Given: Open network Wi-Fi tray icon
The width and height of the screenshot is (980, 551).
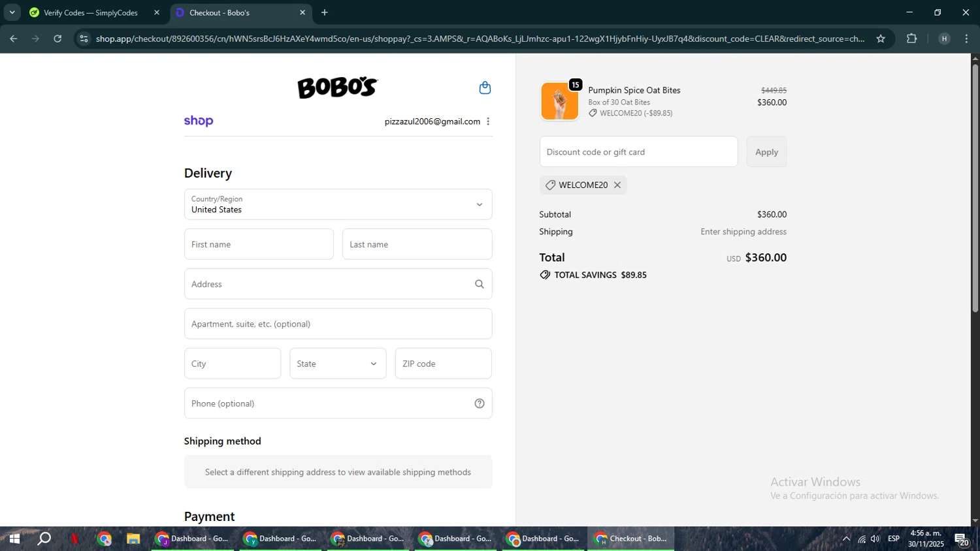Looking at the screenshot, I should click(x=862, y=539).
